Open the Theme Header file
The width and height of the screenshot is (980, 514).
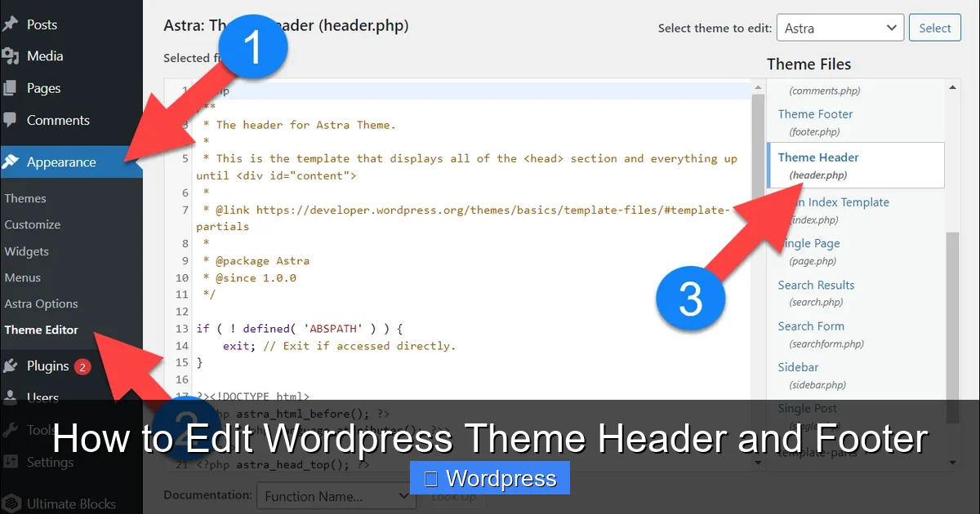pos(818,157)
